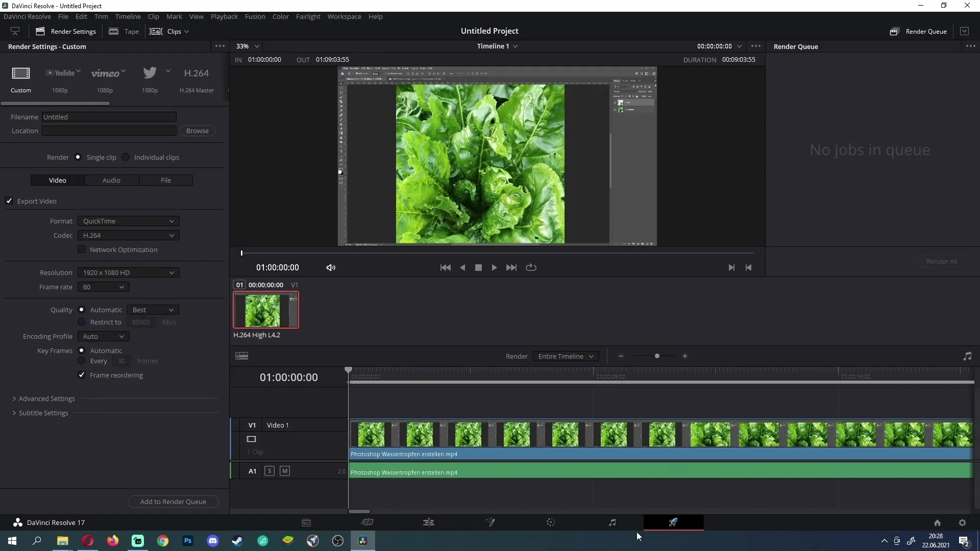
Task: Click the Add to Render Queue button
Action: tap(174, 501)
